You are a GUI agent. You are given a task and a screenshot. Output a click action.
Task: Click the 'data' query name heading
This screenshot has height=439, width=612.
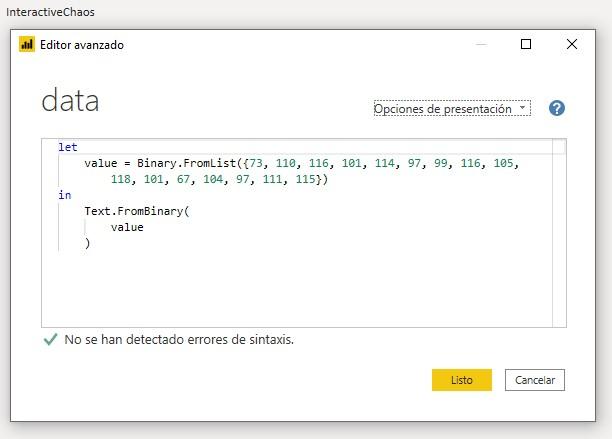tap(70, 100)
